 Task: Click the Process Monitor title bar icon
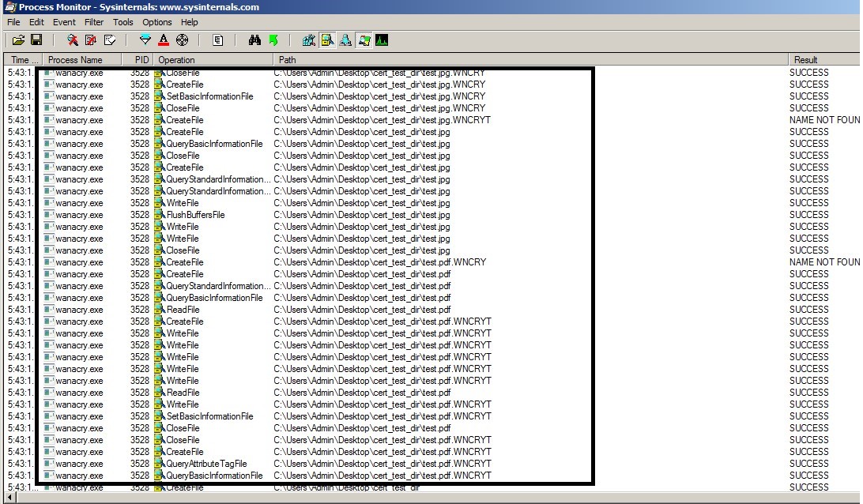(x=10, y=7)
